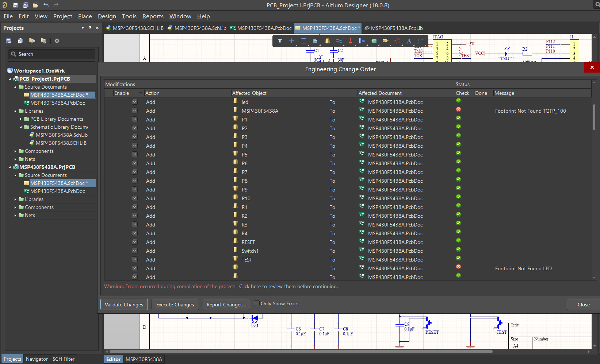Expand Libraries under MSP430F5438A.PrjPCB
This screenshot has width=600, height=364.
[15, 199]
